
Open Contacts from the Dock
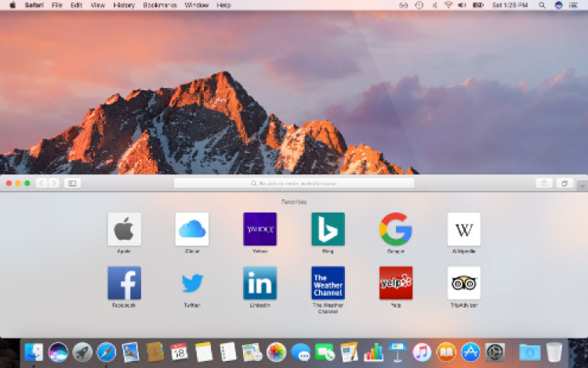click(x=155, y=352)
